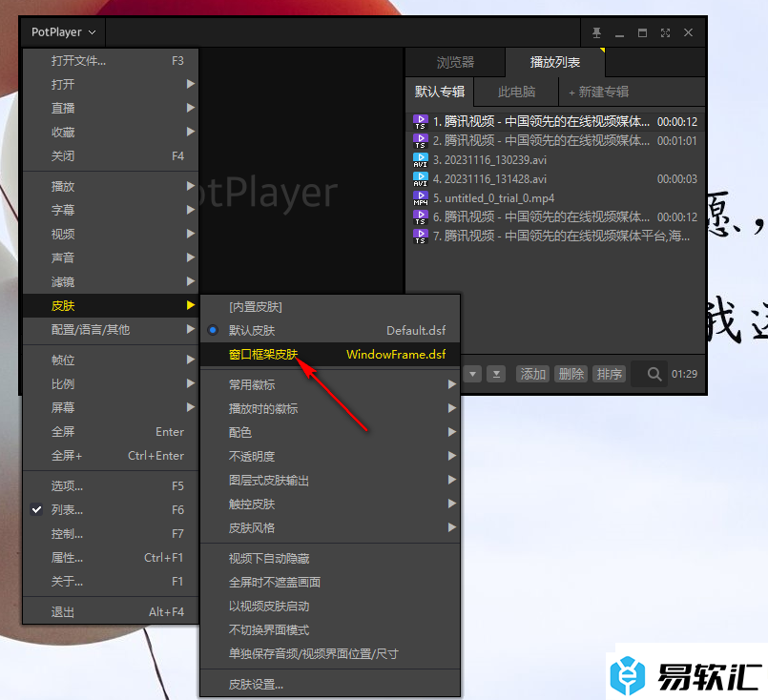Toggle 单独保存音频/视频界面位置/尺寸 option
Image resolution: width=768 pixels, height=700 pixels.
330,654
